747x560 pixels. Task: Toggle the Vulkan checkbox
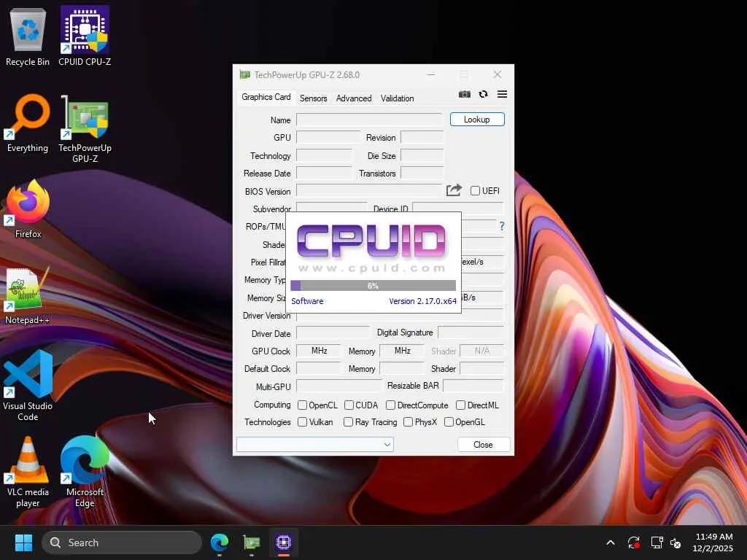[x=302, y=422]
